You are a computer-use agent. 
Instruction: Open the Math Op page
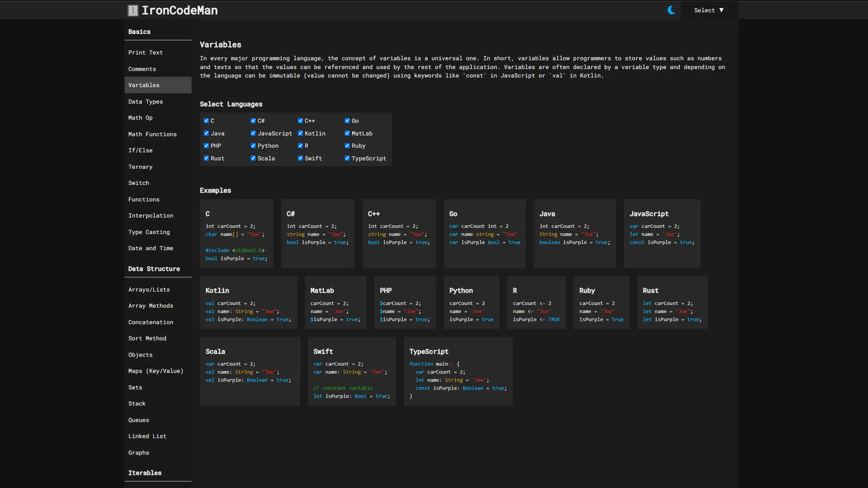158,118
